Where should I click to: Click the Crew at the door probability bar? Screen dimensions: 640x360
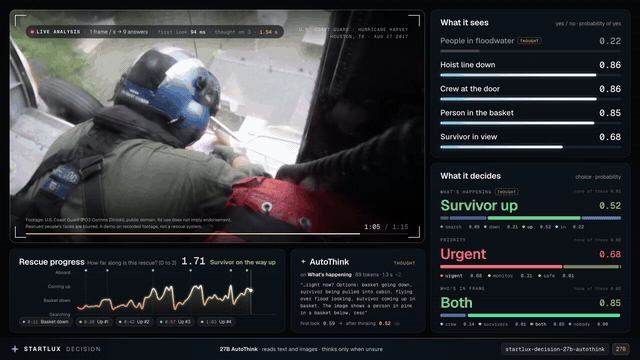click(x=530, y=99)
